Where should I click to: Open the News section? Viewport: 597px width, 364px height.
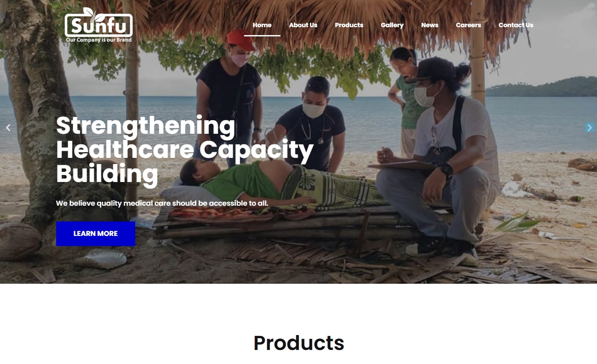click(430, 25)
